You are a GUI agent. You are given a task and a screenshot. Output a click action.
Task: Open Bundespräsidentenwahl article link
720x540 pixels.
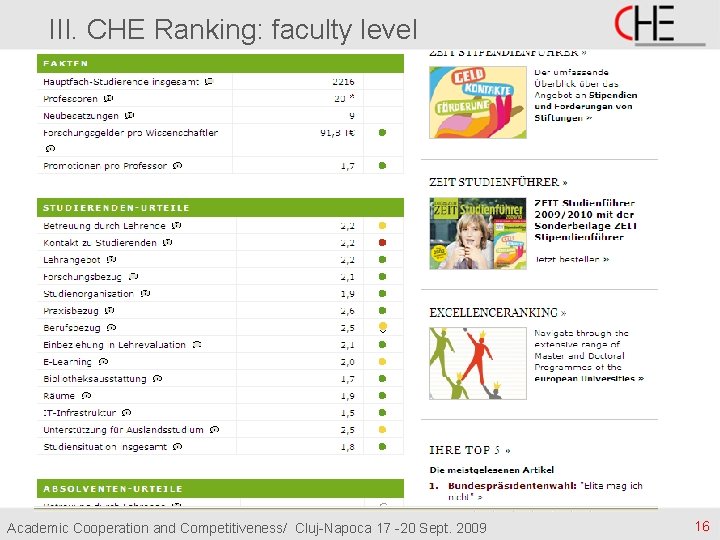[545, 491]
